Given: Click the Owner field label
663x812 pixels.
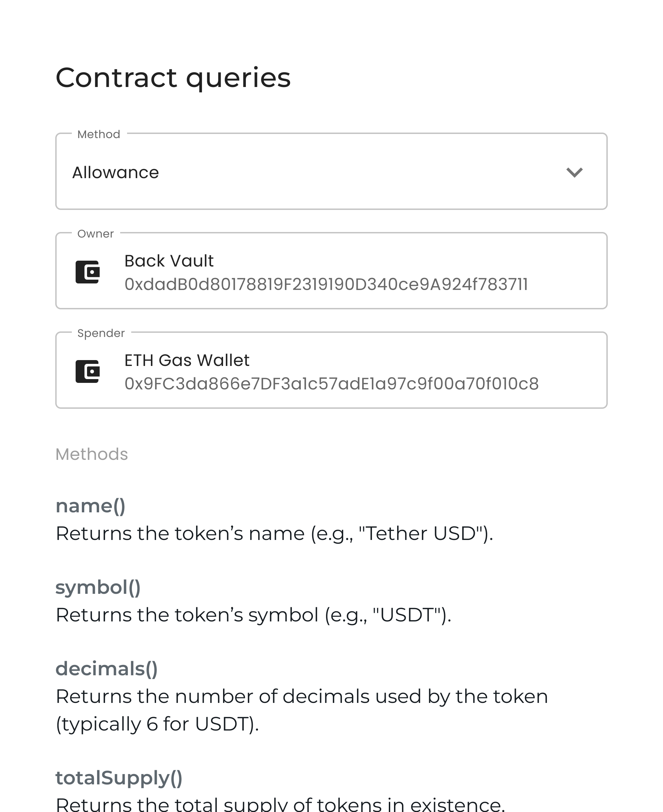Looking at the screenshot, I should point(96,234).
